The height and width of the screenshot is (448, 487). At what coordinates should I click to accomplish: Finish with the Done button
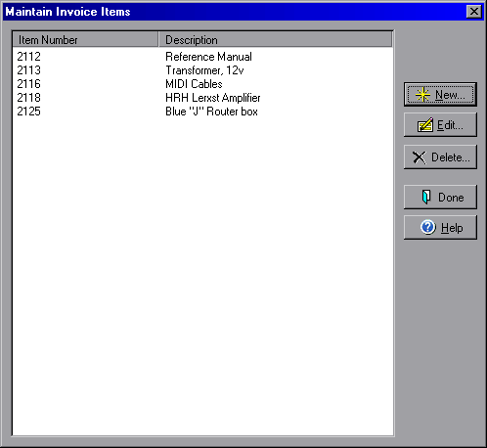coord(440,197)
